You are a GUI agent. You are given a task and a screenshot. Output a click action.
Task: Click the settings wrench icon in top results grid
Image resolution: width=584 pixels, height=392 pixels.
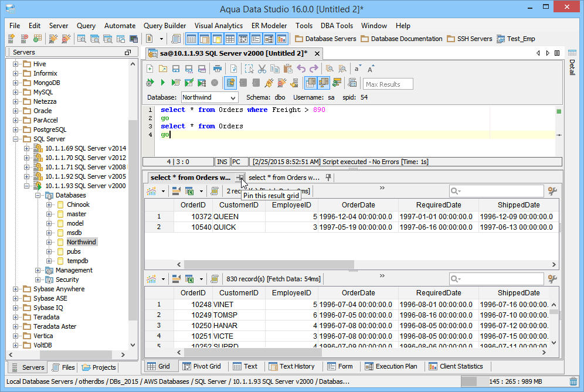[x=552, y=191]
